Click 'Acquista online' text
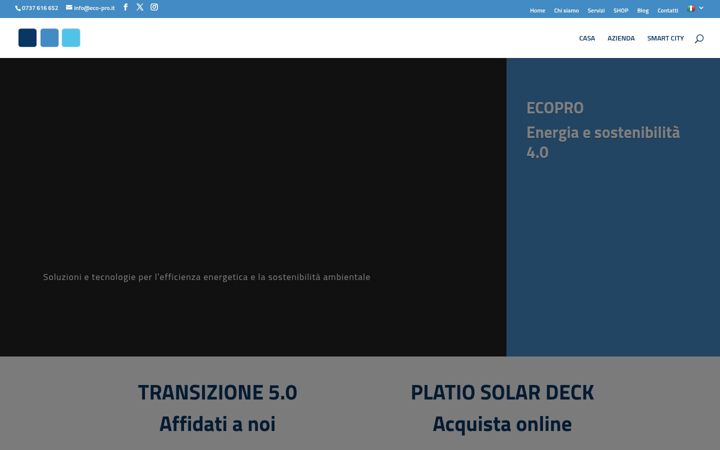The image size is (720, 450). click(x=502, y=424)
